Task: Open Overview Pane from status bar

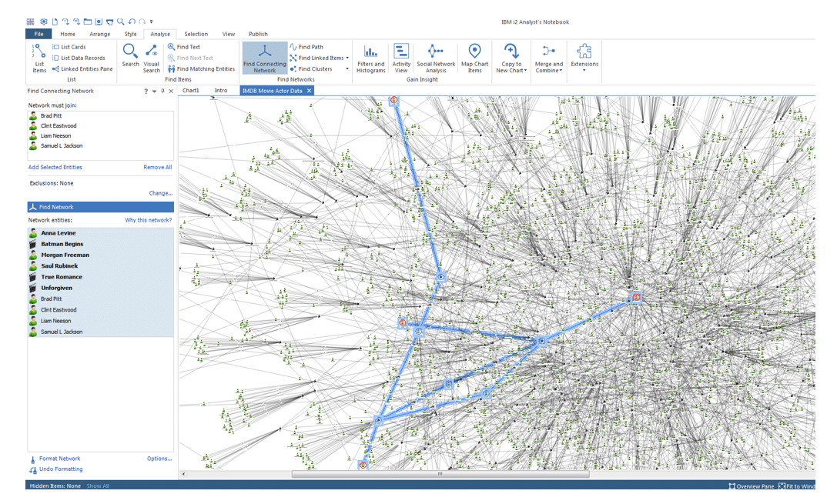Action: pyautogui.click(x=751, y=486)
